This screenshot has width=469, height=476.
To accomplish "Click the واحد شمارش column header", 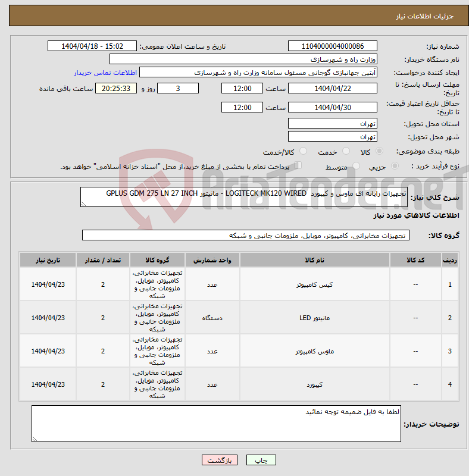I will click(x=212, y=260).
